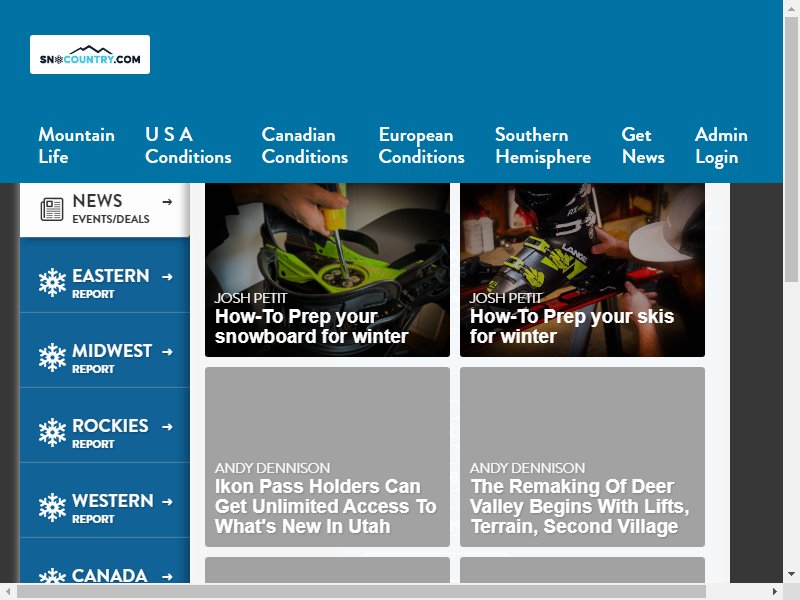Open article How-To Prep your snowboard for winter
The width and height of the screenshot is (800, 600).
pos(311,327)
